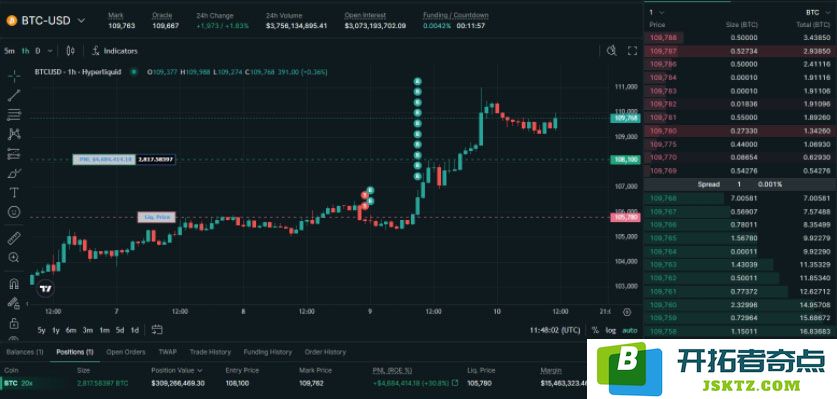
Task: Enter fullscreen chart mode
Action: pyautogui.click(x=633, y=51)
